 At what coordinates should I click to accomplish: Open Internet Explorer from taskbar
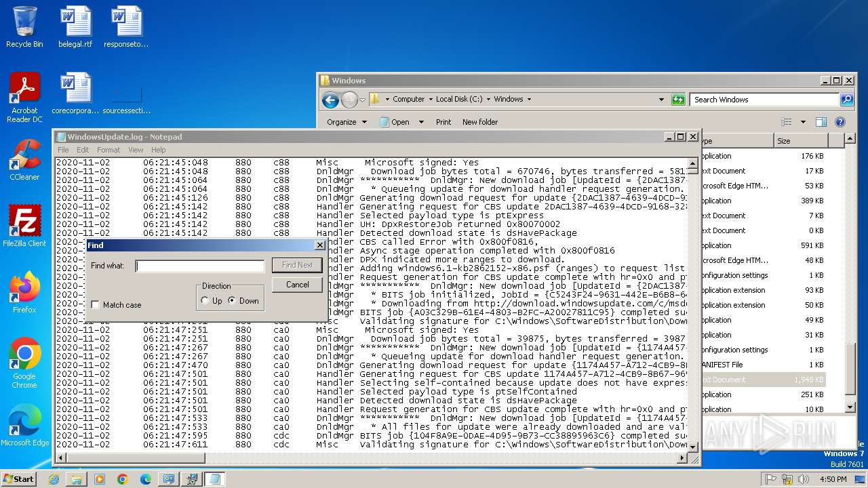tap(54, 479)
